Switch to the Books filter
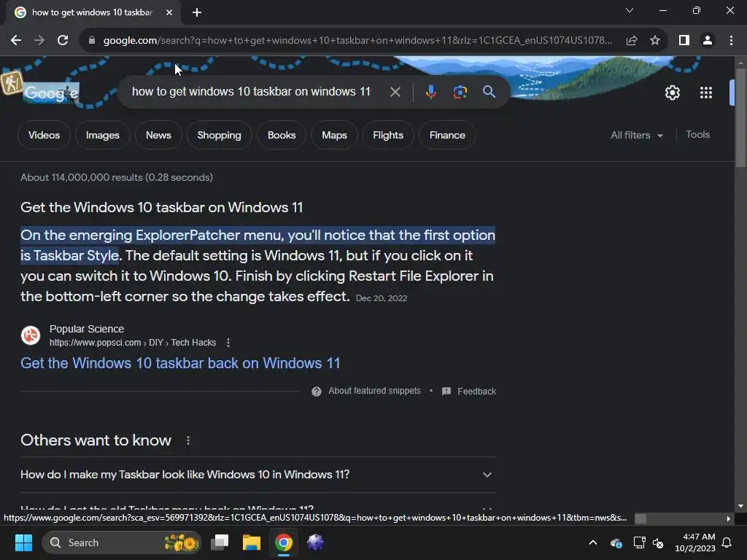This screenshot has height=560, width=747. pyautogui.click(x=282, y=135)
